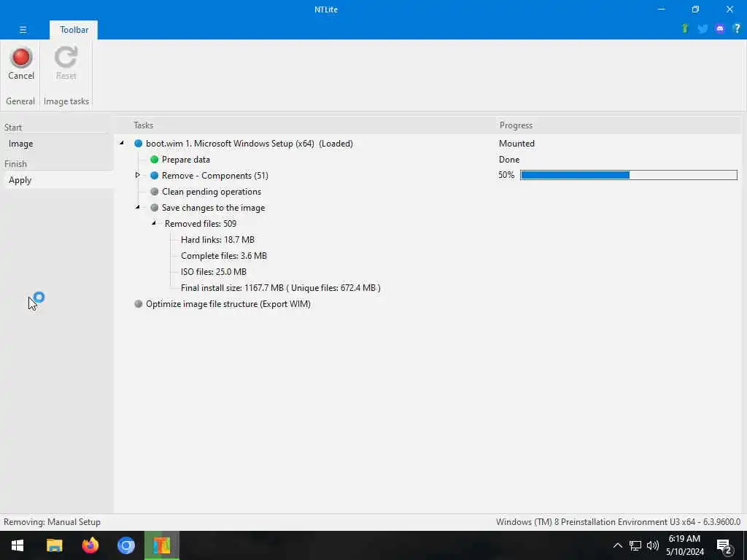
Task: Click the Image tasks group label
Action: click(66, 101)
